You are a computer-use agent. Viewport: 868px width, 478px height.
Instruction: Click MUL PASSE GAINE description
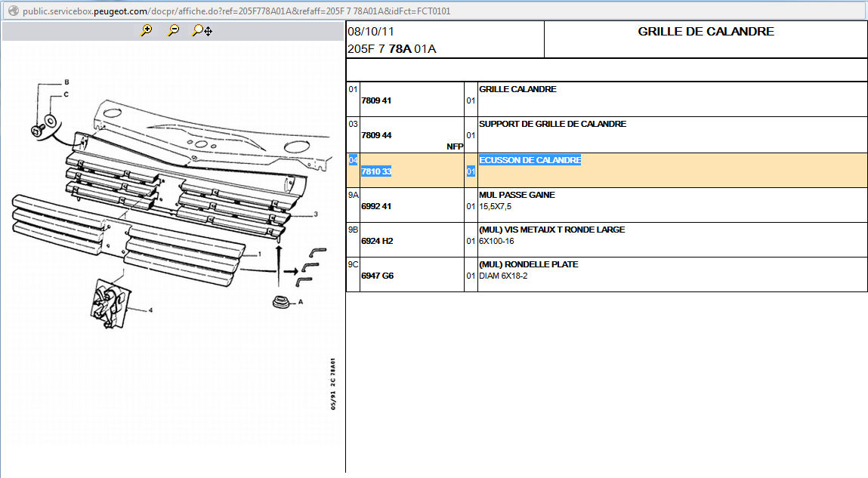pos(517,195)
